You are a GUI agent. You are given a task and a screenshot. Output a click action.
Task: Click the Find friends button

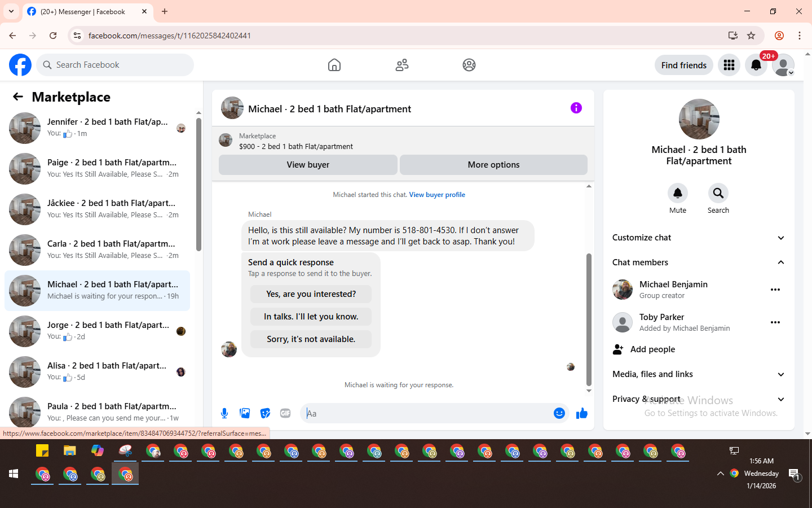[684, 65]
